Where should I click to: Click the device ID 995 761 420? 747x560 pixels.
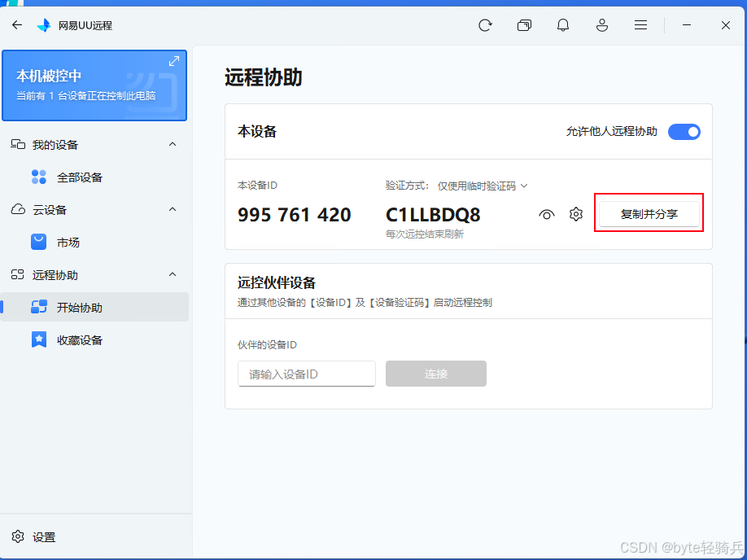point(295,215)
